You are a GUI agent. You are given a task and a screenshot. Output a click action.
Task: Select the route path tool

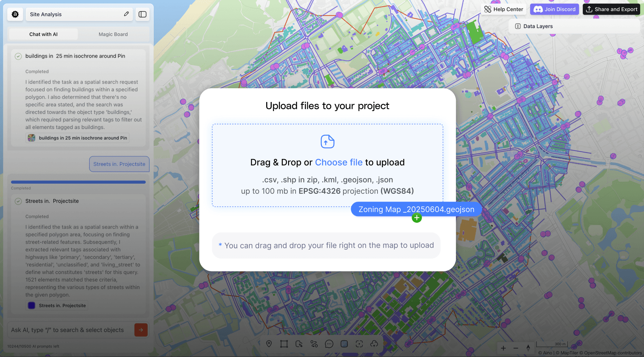[x=314, y=344]
